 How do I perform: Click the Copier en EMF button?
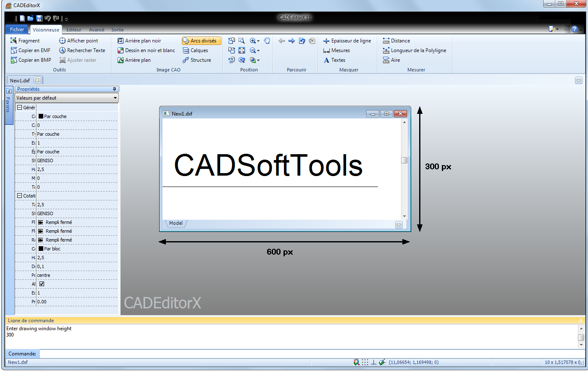tap(31, 50)
